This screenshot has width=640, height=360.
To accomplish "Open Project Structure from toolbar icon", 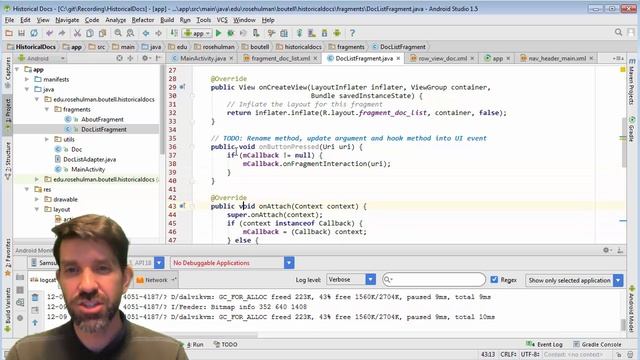I will point(284,33).
